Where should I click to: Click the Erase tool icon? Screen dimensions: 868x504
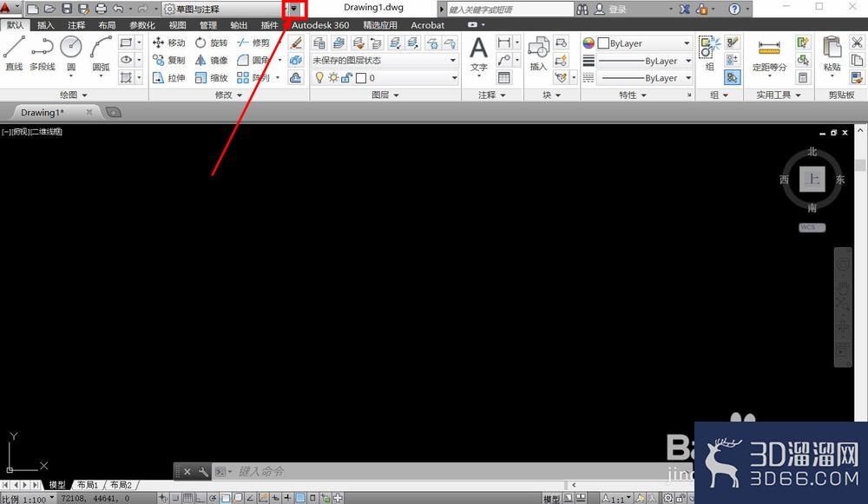296,43
